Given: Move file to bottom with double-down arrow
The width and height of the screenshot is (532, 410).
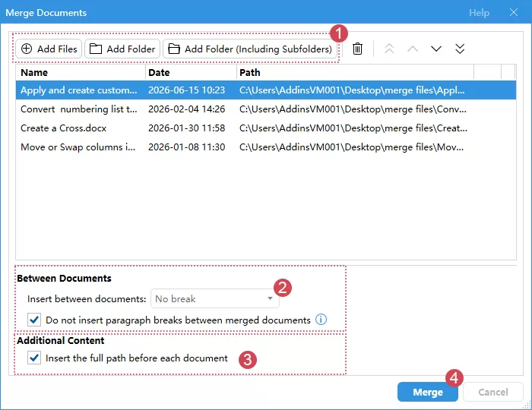Looking at the screenshot, I should click(x=460, y=49).
